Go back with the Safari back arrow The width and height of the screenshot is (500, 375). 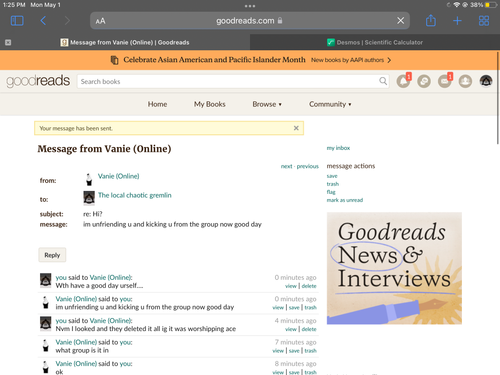[43, 21]
